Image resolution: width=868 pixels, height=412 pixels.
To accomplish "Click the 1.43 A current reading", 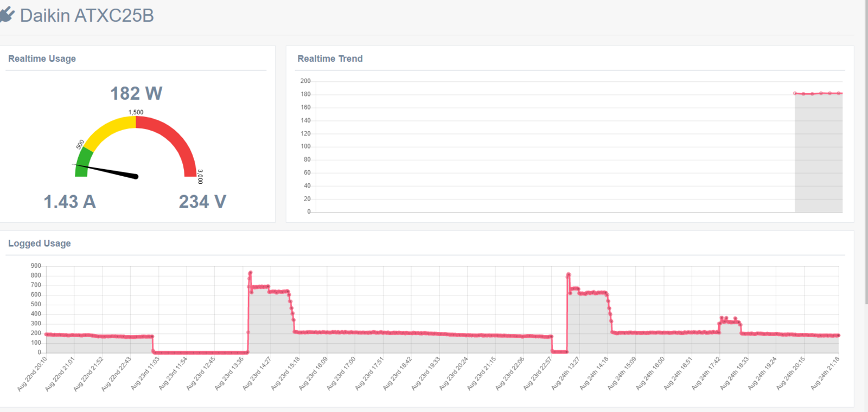I will [x=69, y=202].
